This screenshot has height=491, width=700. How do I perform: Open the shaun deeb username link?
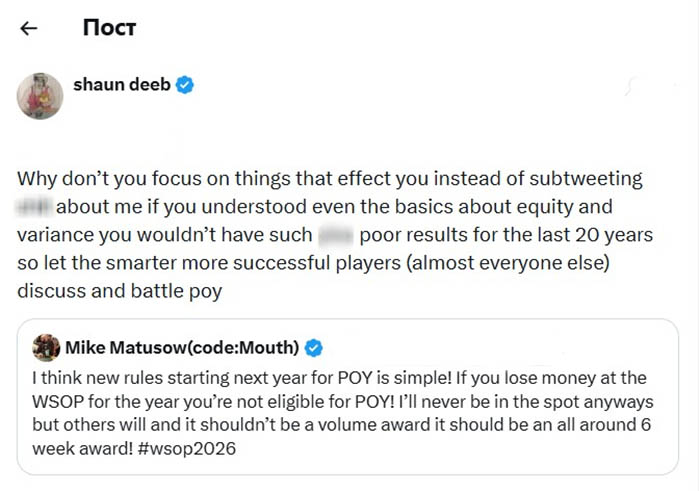[122, 84]
